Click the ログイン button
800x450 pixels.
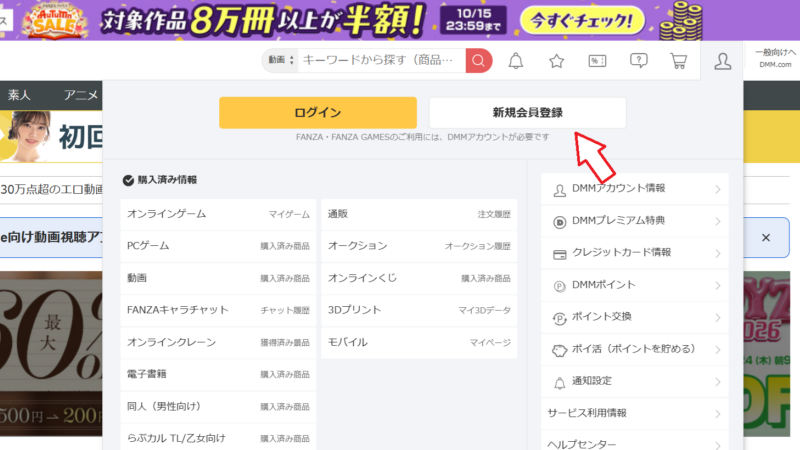[318, 113]
